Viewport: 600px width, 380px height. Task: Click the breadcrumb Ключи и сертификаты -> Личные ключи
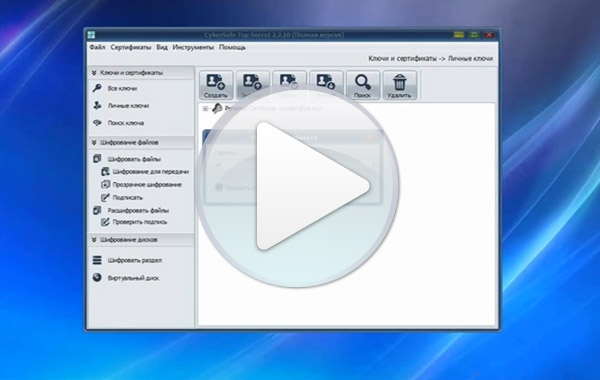[430, 59]
